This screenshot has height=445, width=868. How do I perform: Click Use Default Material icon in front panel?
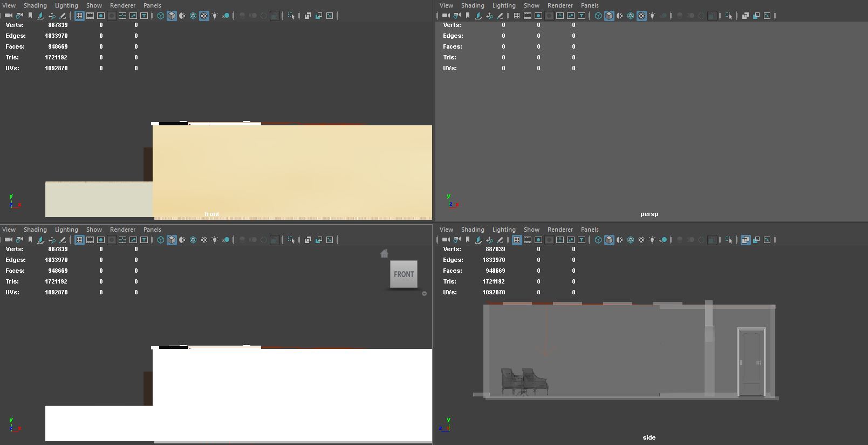pyautogui.click(x=182, y=16)
